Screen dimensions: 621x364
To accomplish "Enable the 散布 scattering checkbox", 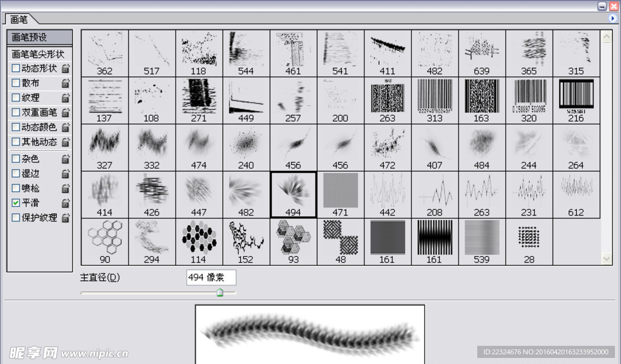I will pos(16,83).
